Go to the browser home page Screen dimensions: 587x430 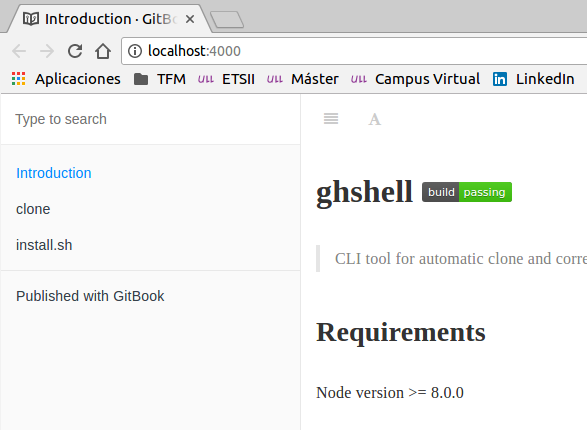point(103,51)
